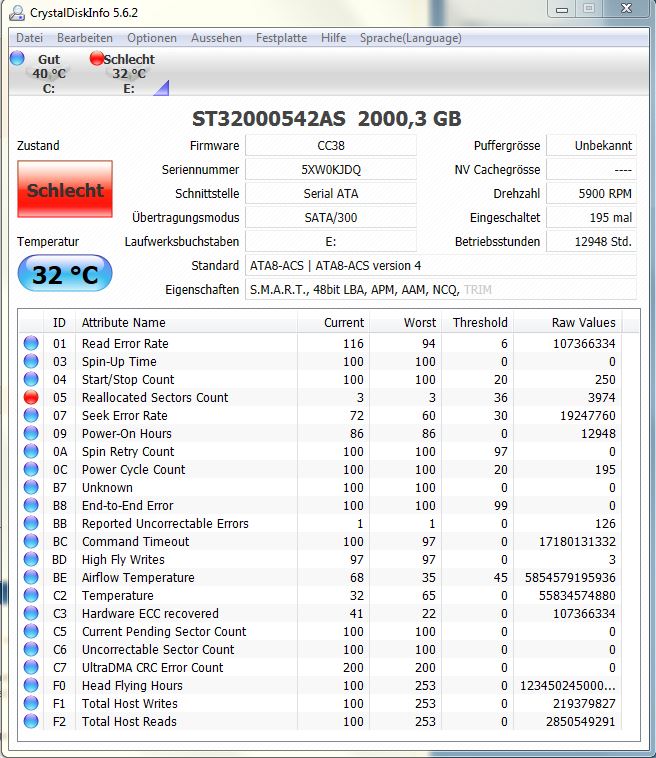656x758 pixels.
Task: Click the blue status icon of Read Error Rate
Action: [31, 343]
